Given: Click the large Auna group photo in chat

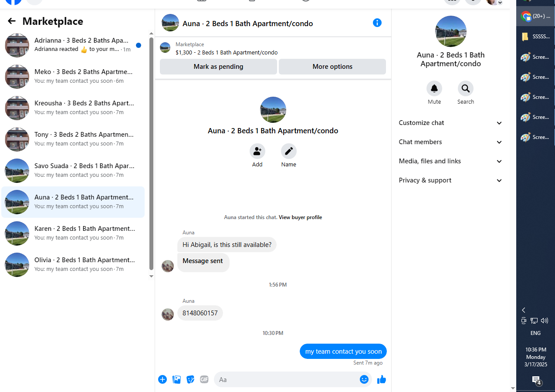Looking at the screenshot, I should [x=273, y=110].
